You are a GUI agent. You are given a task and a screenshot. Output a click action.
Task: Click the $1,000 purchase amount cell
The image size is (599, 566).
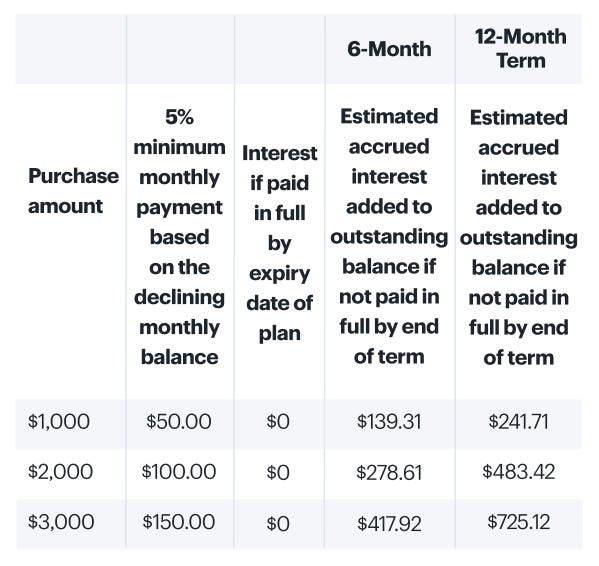pos(59,421)
